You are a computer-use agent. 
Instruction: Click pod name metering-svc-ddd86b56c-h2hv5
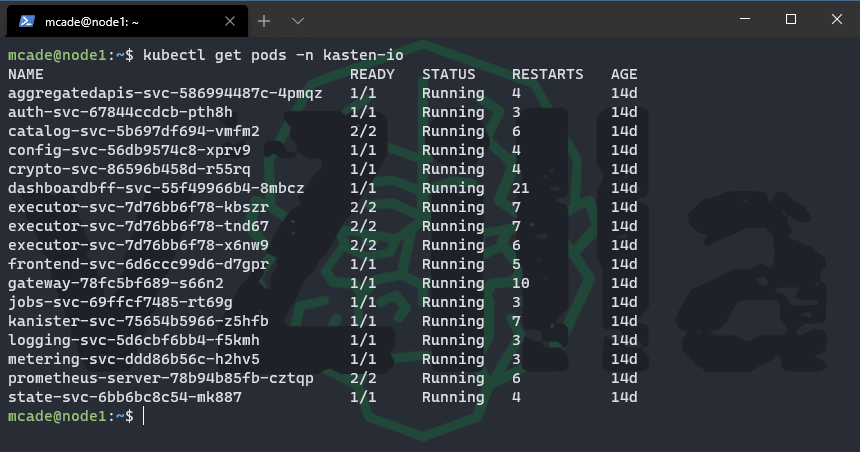pyautogui.click(x=134, y=359)
